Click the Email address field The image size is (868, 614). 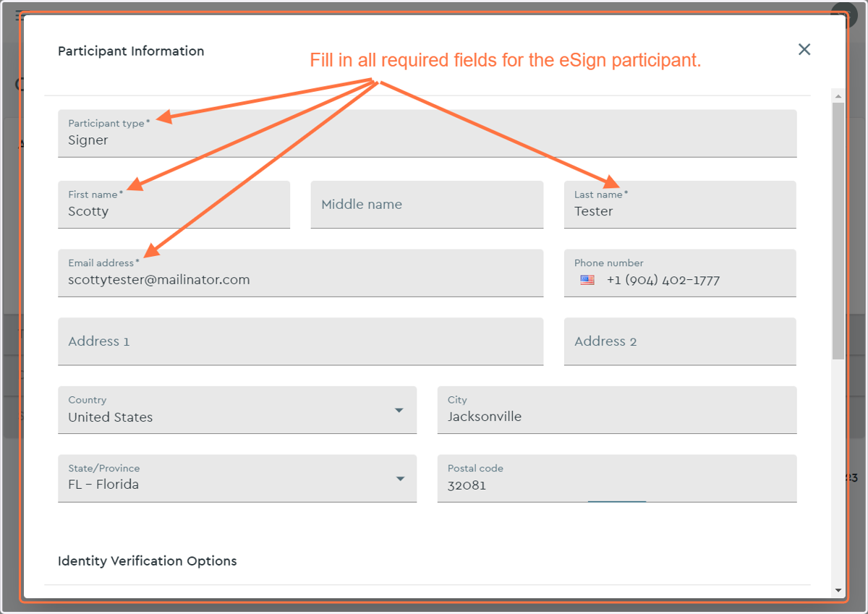(300, 273)
